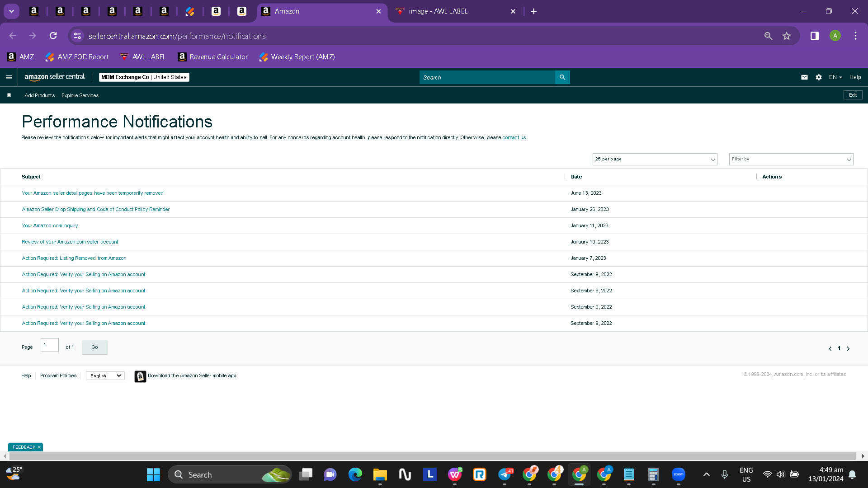Viewport: 868px width, 488px height.
Task: Close the FEEDBACK tab with its X
Action: click(39, 447)
